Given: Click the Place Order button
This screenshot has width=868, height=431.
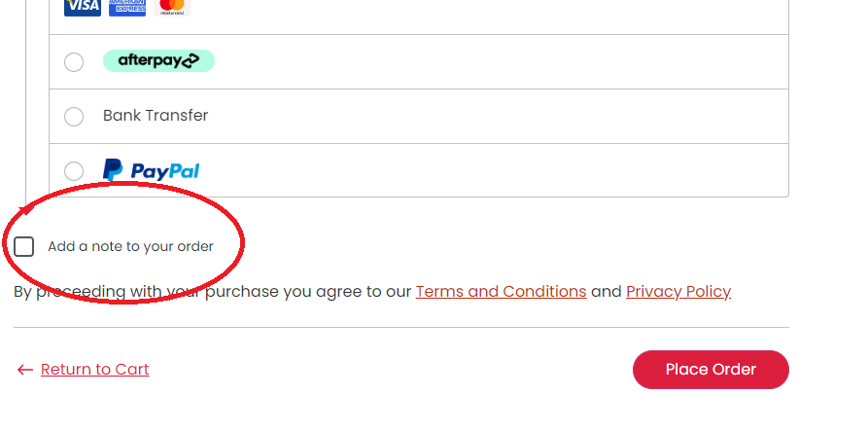Looking at the screenshot, I should [x=711, y=370].
